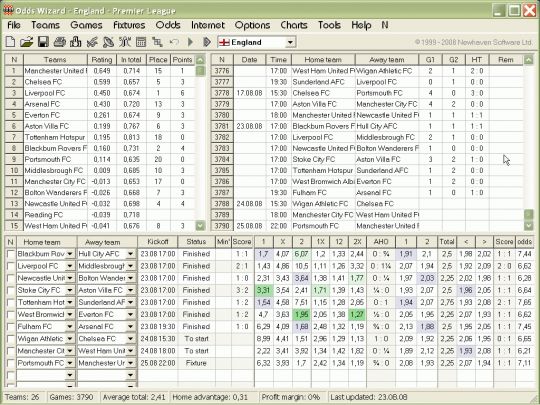
Task: Open the Aston Villa FC away team dropdown
Action: [131, 290]
